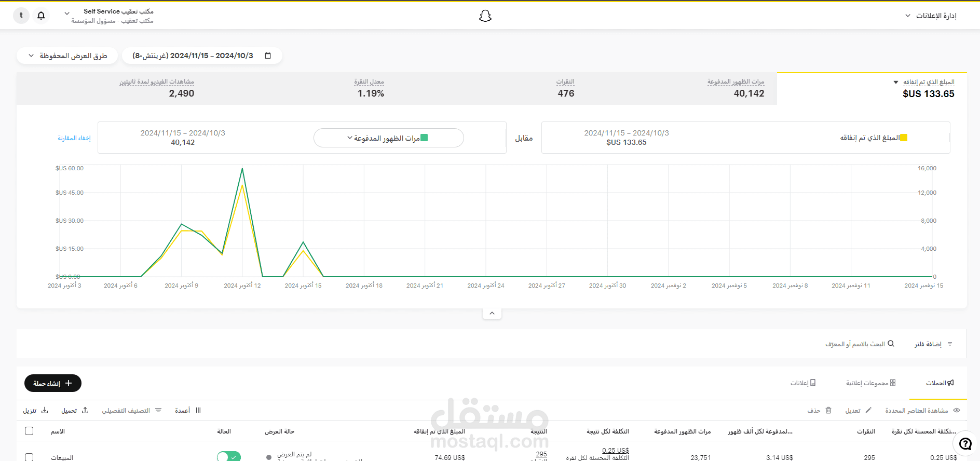Viewport: 980px width, 461px height.
Task: Sort by the الاسم column header
Action: 58,431
